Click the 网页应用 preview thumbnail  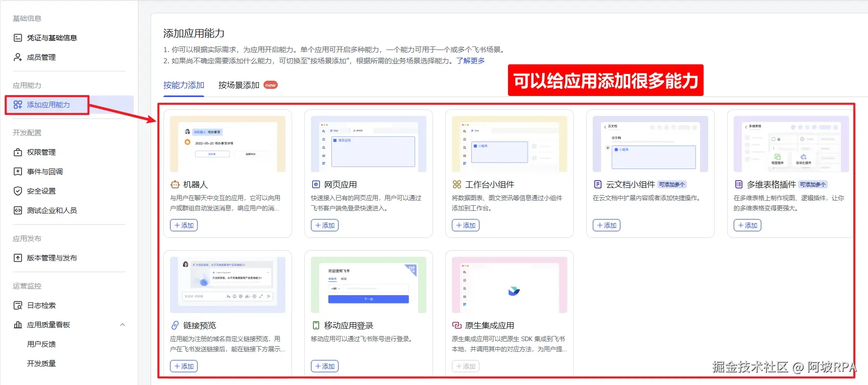point(369,144)
